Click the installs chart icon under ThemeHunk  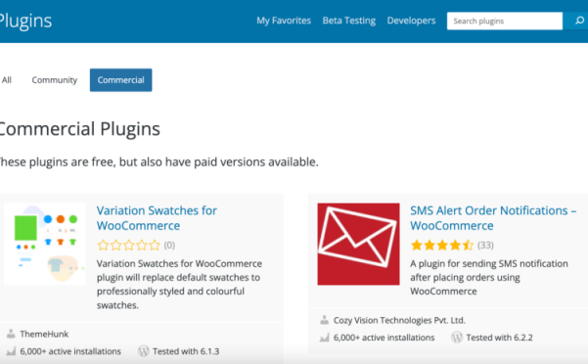[11, 351]
